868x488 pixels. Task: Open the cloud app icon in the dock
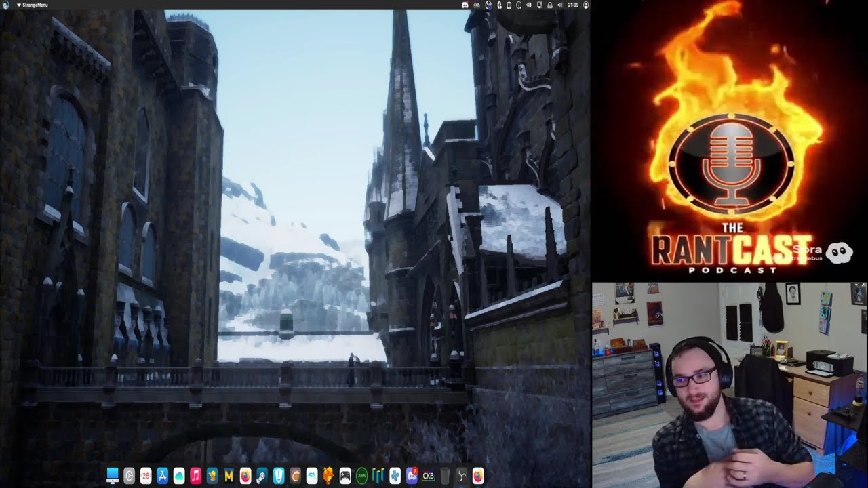179,476
